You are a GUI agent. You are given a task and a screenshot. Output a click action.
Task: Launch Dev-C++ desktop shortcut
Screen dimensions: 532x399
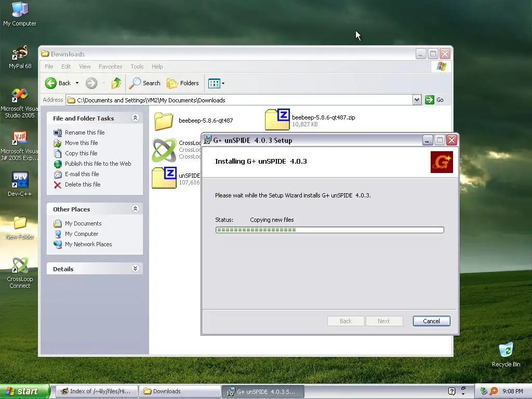[20, 184]
